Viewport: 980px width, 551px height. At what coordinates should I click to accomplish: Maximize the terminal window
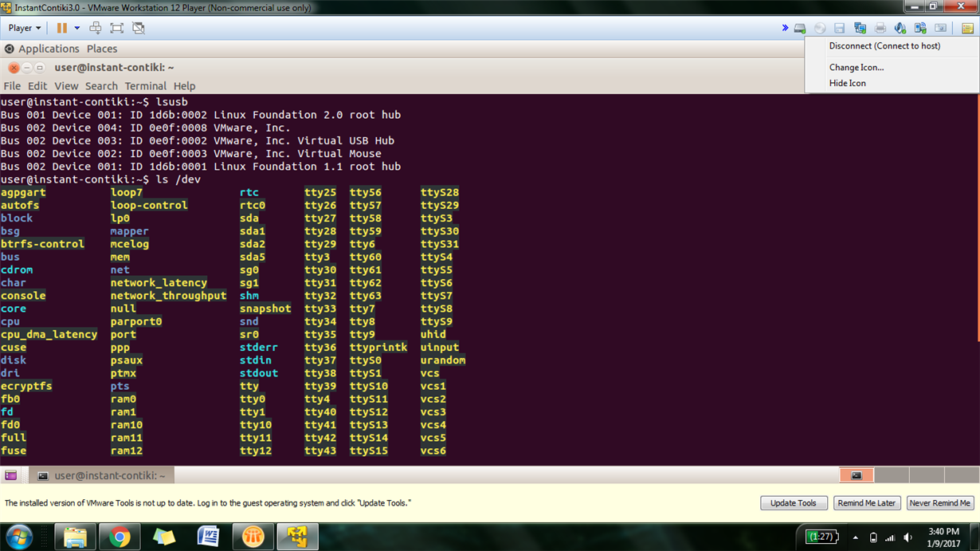39,68
